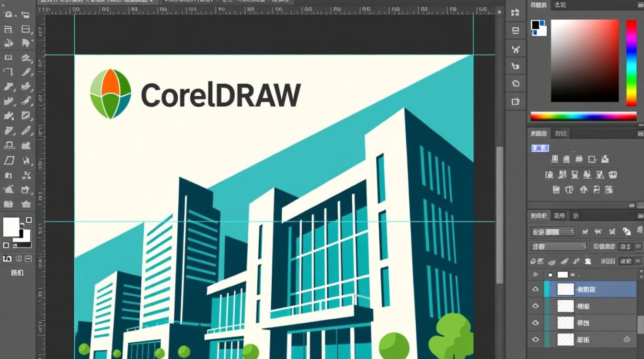Open the box-with-pin icon in the collapsed panel dock
Image resolution: width=644 pixels, height=359 pixels.
[x=516, y=101]
